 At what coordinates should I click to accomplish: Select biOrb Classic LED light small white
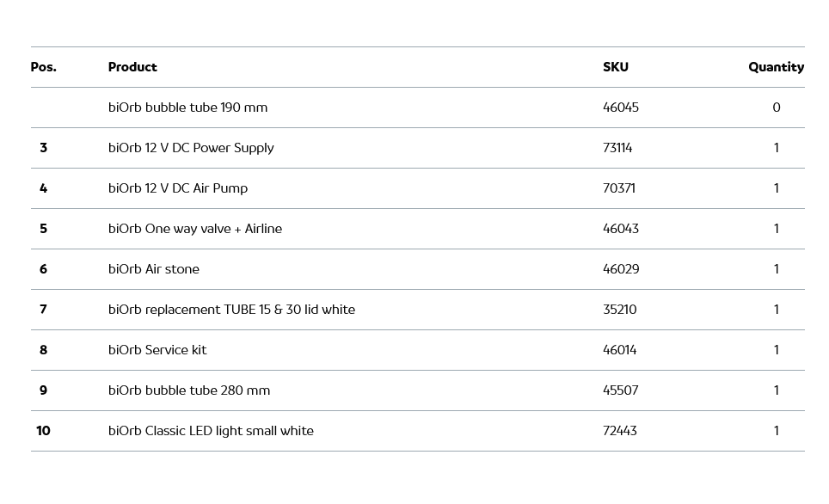coord(211,431)
